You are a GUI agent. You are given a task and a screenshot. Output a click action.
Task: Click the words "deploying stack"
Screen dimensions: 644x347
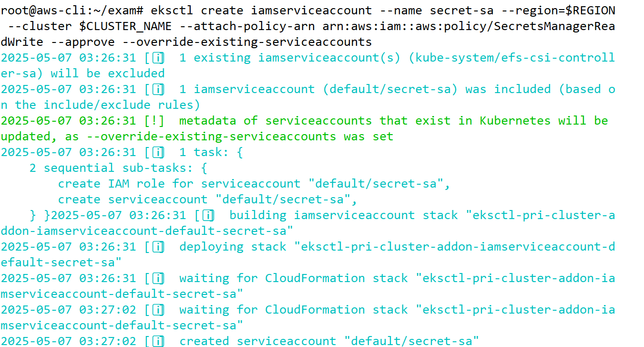pyautogui.click(x=233, y=247)
